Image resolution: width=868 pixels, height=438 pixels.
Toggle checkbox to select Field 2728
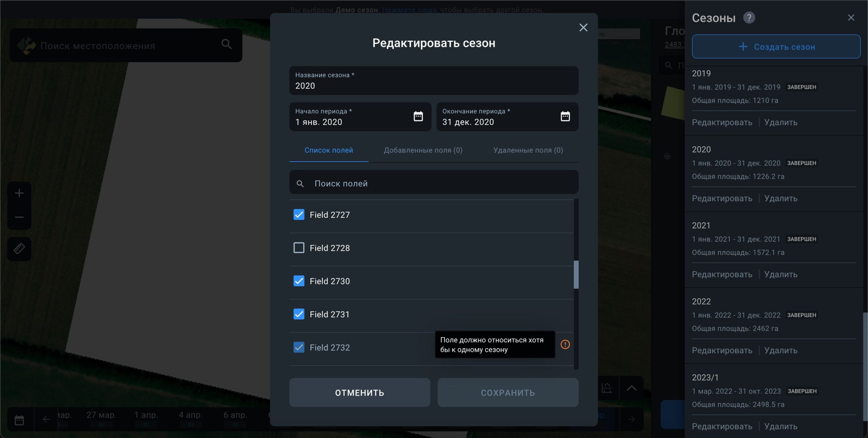[x=299, y=248]
